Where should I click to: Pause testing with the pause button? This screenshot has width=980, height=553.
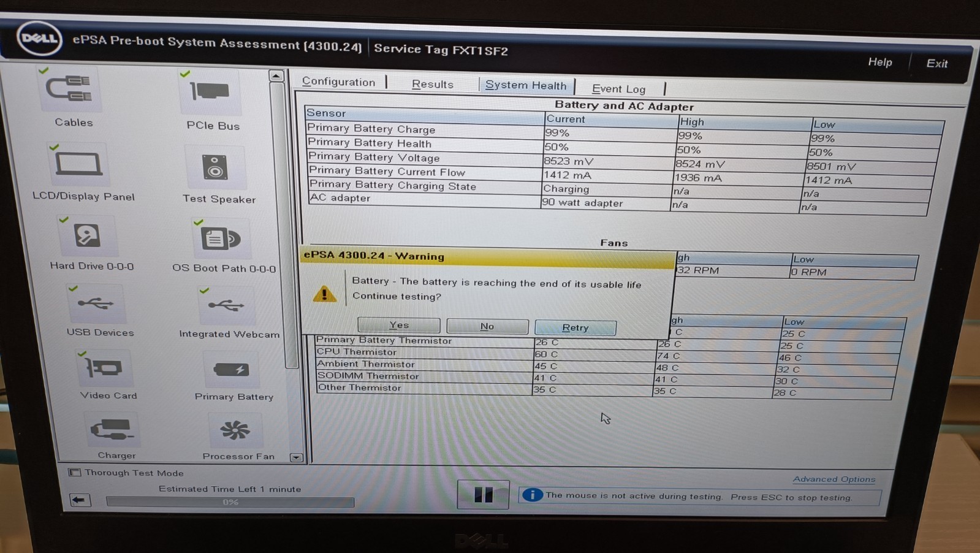point(483,495)
